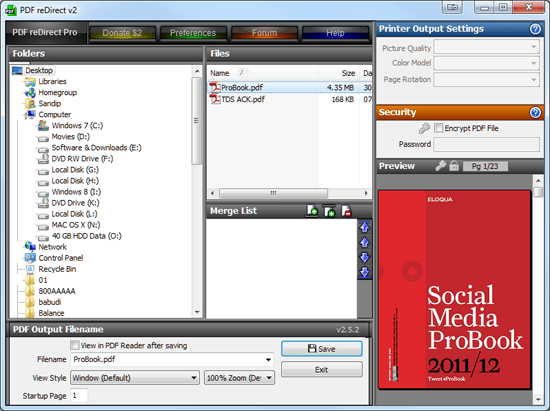Click the Remove file from Merge List icon
The width and height of the screenshot is (550, 411).
click(x=346, y=211)
